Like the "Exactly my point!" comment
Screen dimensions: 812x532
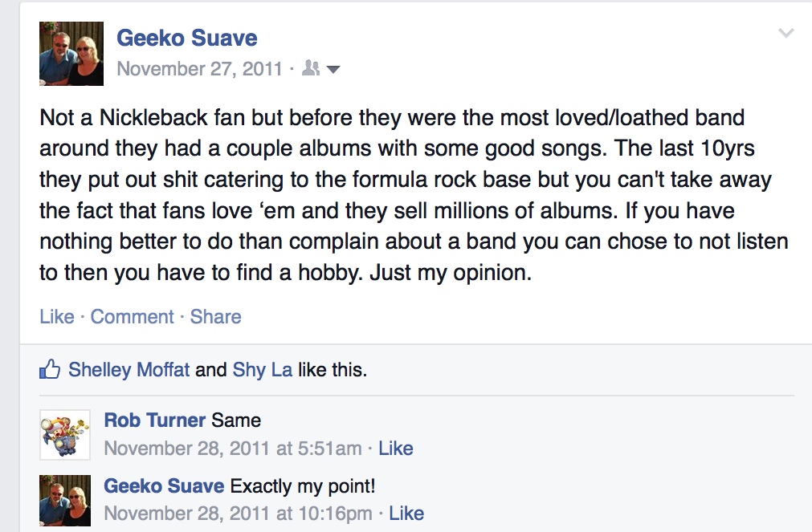click(x=406, y=513)
